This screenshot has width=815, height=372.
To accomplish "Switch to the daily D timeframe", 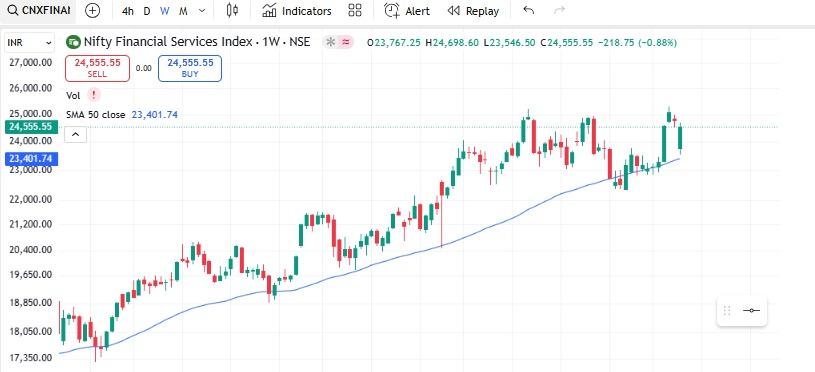I will coord(147,11).
